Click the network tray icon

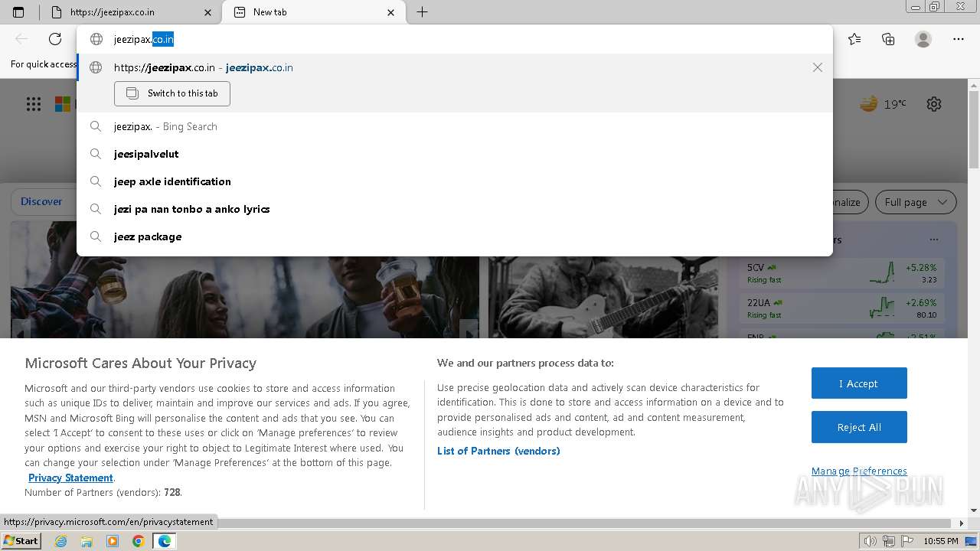click(889, 541)
